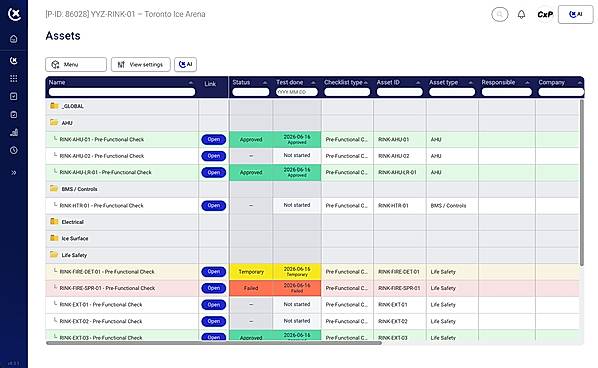598x368 pixels.
Task: Sort by the Name column arrow
Action: tap(191, 83)
